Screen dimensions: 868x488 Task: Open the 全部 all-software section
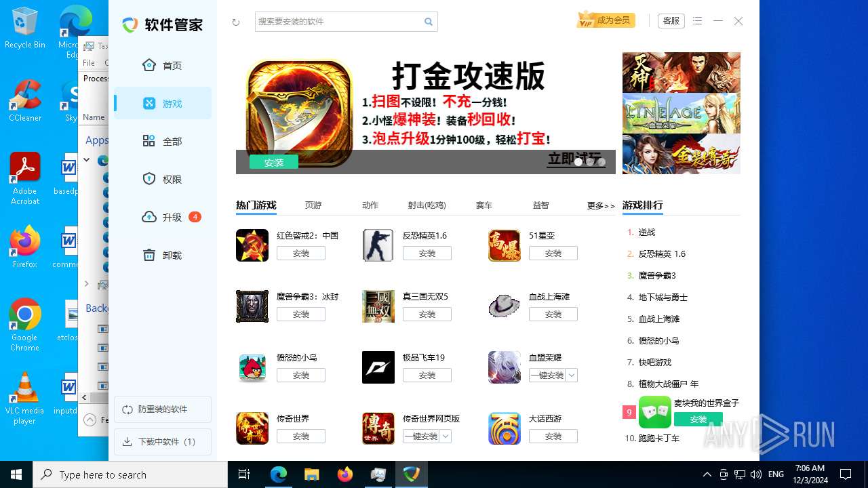tap(163, 142)
